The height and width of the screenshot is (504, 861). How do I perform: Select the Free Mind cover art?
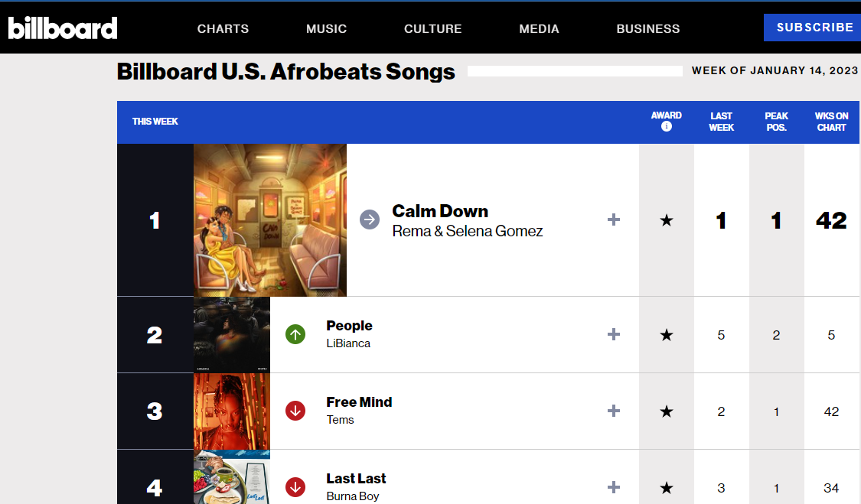[x=232, y=411]
